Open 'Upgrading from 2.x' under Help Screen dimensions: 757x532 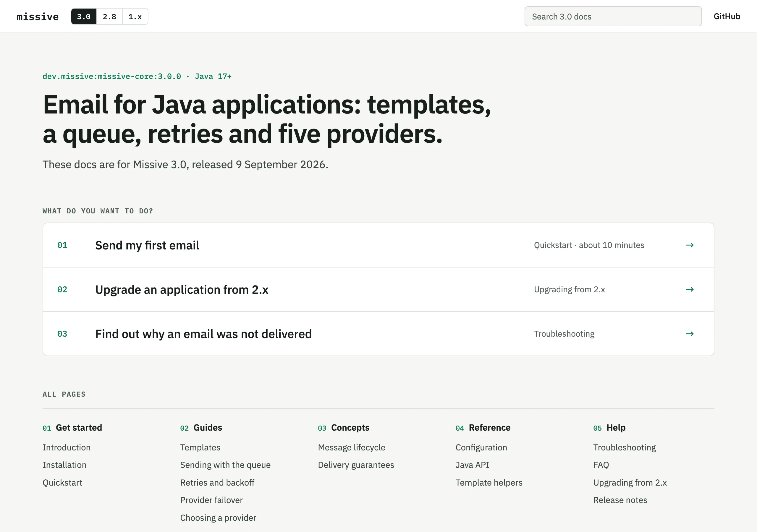(630, 483)
